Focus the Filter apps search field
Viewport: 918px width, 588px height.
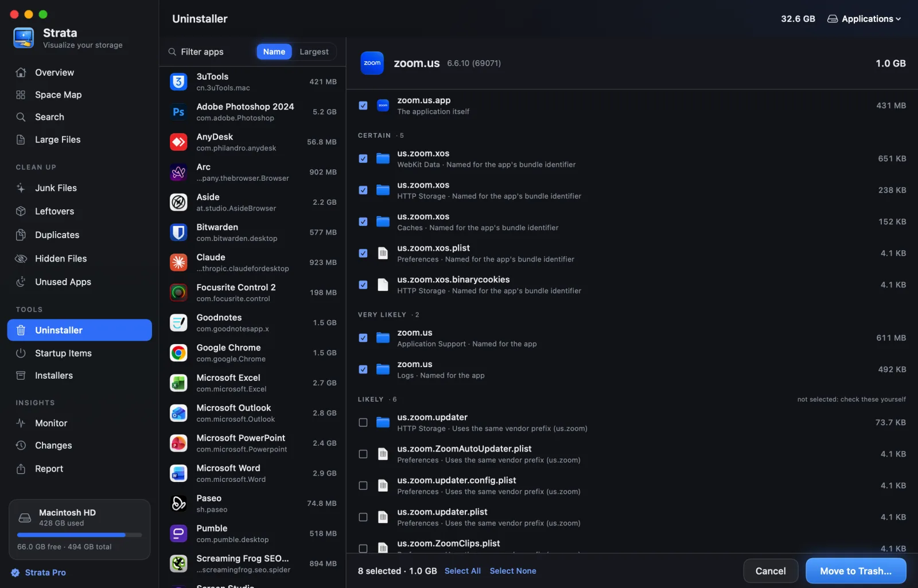209,52
